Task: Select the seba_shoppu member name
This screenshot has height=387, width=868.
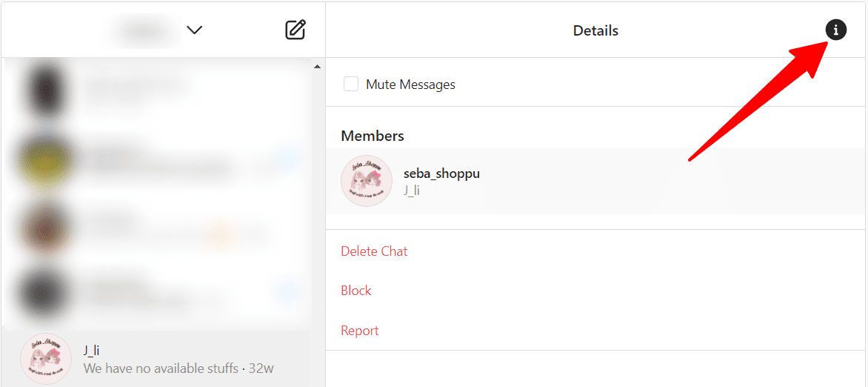Action: click(441, 173)
